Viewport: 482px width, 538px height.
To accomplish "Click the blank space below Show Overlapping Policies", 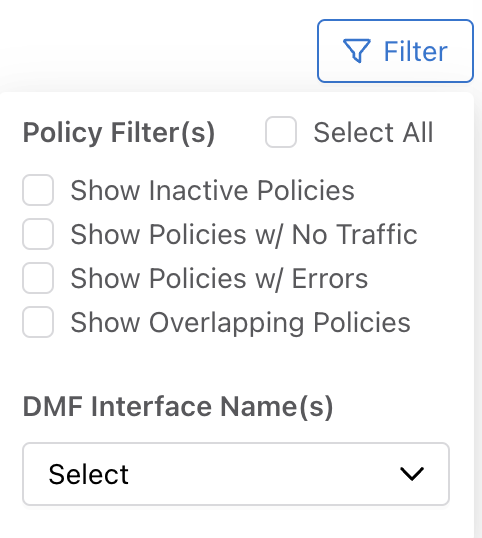I will tap(237, 365).
